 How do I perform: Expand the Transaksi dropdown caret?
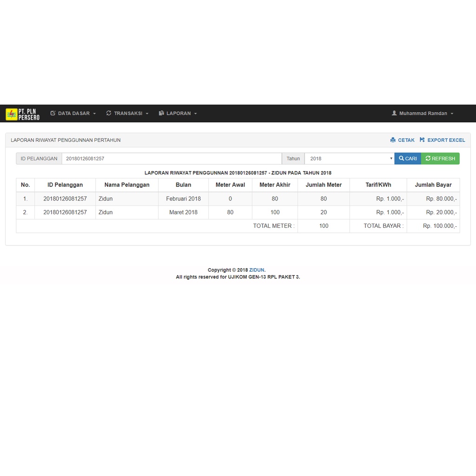(x=147, y=113)
